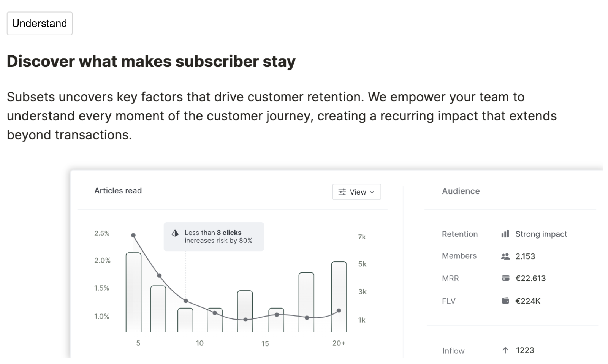The image size is (608, 364).
Task: Click the up arrow icon beside Inflow
Action: (505, 350)
